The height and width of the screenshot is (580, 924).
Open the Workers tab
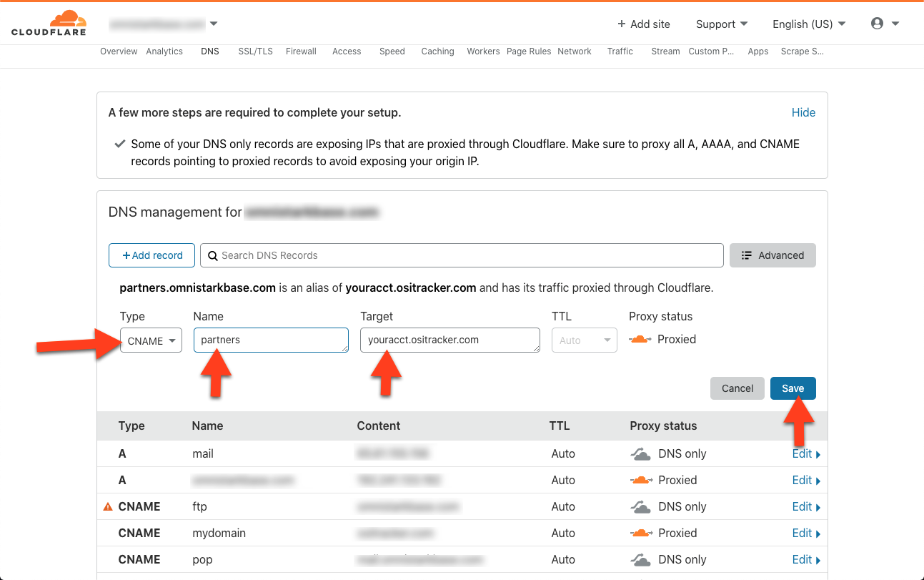483,51
